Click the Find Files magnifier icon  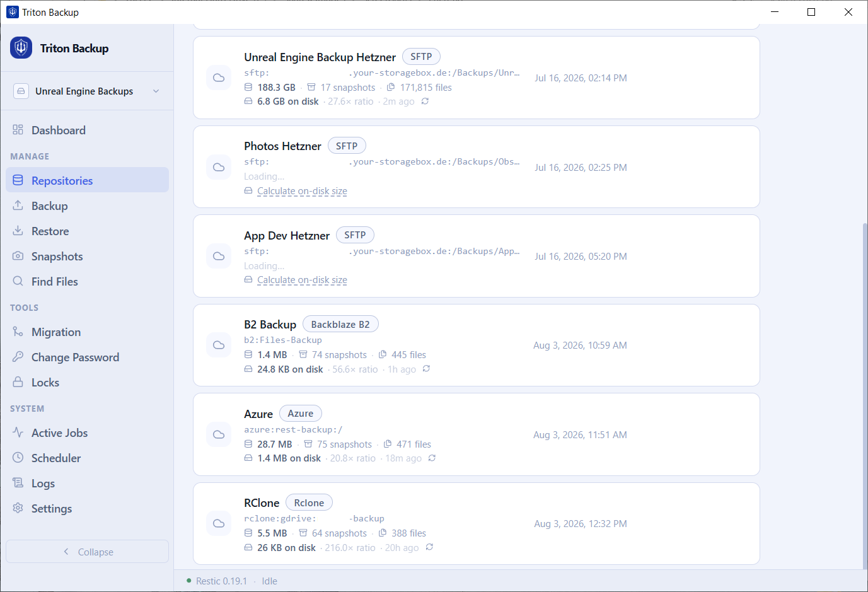coord(18,281)
